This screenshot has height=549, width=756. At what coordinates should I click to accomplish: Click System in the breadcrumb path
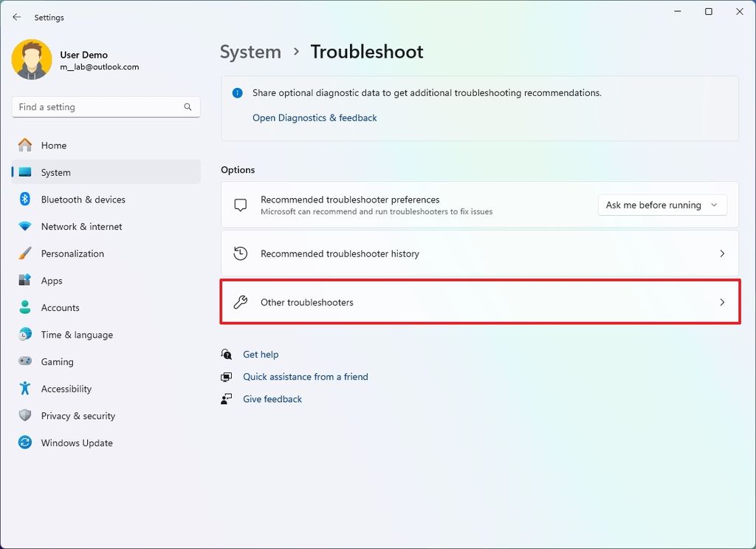pyautogui.click(x=250, y=52)
